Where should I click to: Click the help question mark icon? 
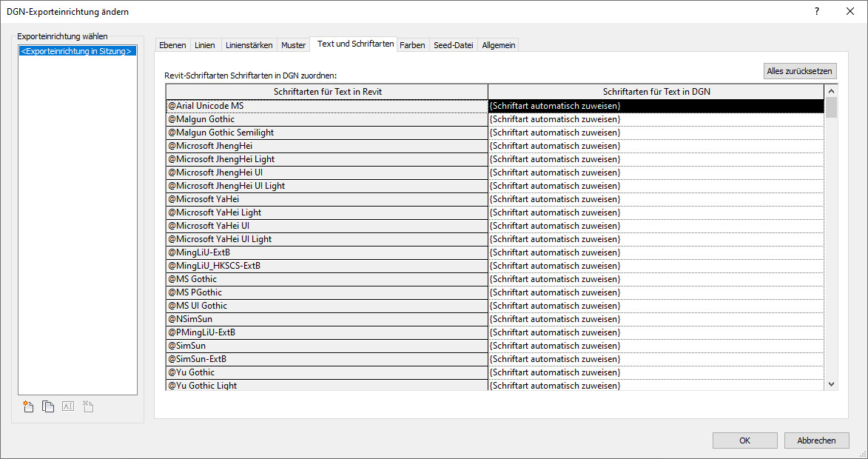(817, 11)
